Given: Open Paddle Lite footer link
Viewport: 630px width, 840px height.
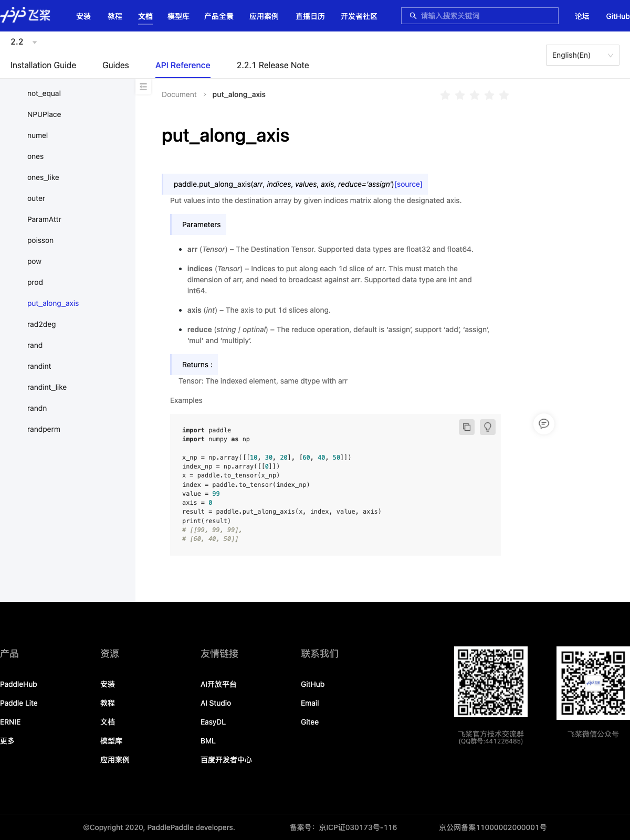Looking at the screenshot, I should (x=19, y=703).
